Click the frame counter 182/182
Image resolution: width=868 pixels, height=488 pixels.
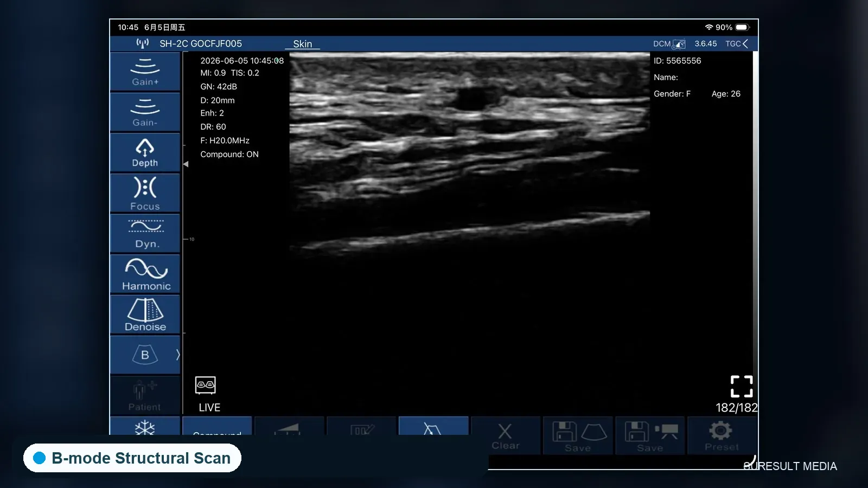tap(736, 408)
